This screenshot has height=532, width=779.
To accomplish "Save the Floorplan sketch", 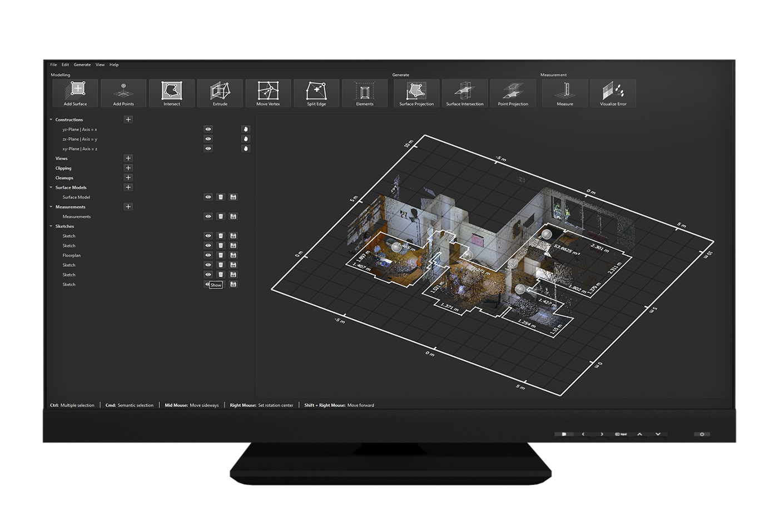I will tap(234, 255).
